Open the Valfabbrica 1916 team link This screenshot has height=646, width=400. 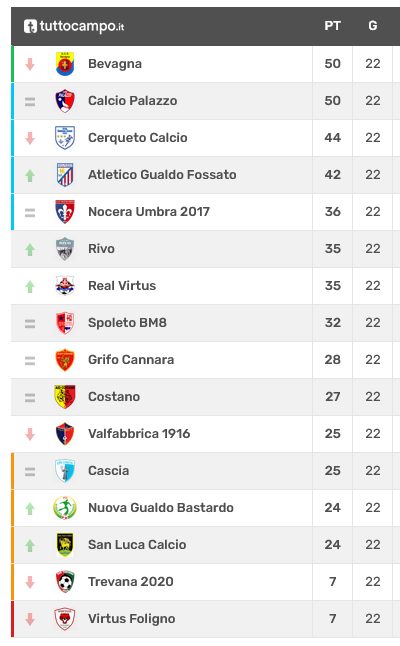[139, 433]
